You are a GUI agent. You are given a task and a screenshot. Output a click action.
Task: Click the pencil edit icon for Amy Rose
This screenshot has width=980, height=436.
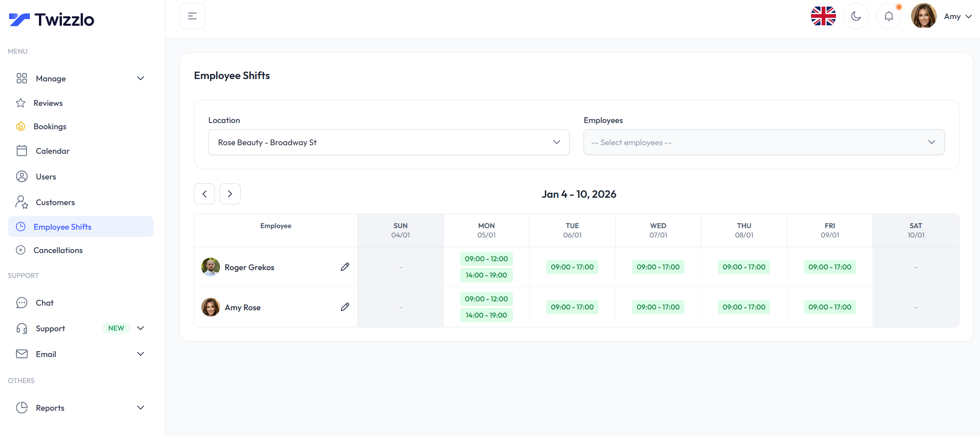[x=345, y=307]
